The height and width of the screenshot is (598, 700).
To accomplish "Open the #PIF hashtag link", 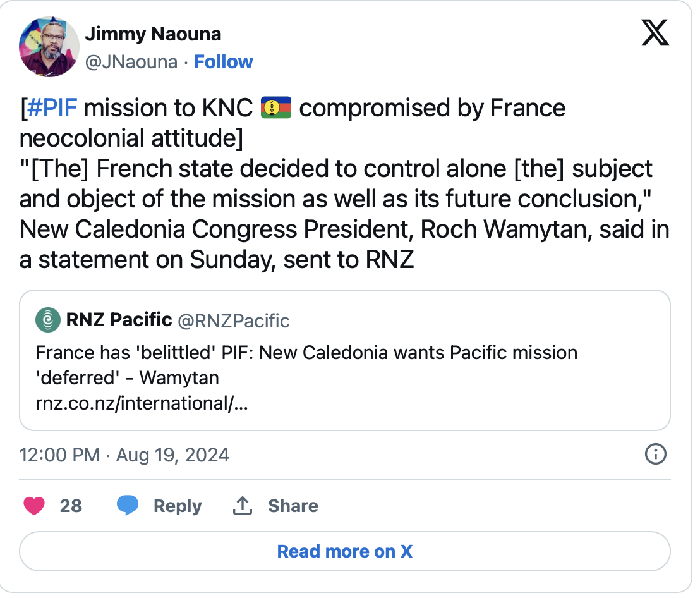I will [x=52, y=108].
